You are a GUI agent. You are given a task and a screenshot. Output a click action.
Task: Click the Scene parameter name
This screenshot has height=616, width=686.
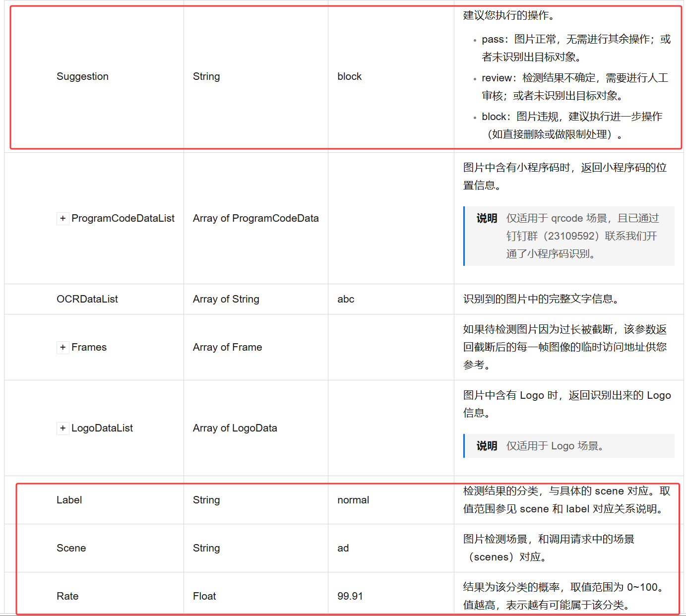(71, 548)
